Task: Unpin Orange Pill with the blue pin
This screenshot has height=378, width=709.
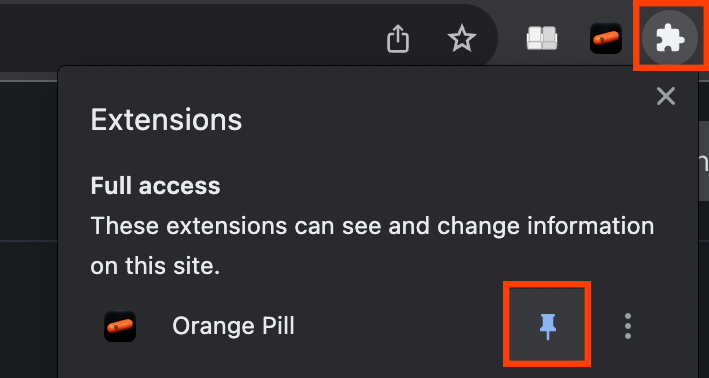Action: [x=547, y=325]
